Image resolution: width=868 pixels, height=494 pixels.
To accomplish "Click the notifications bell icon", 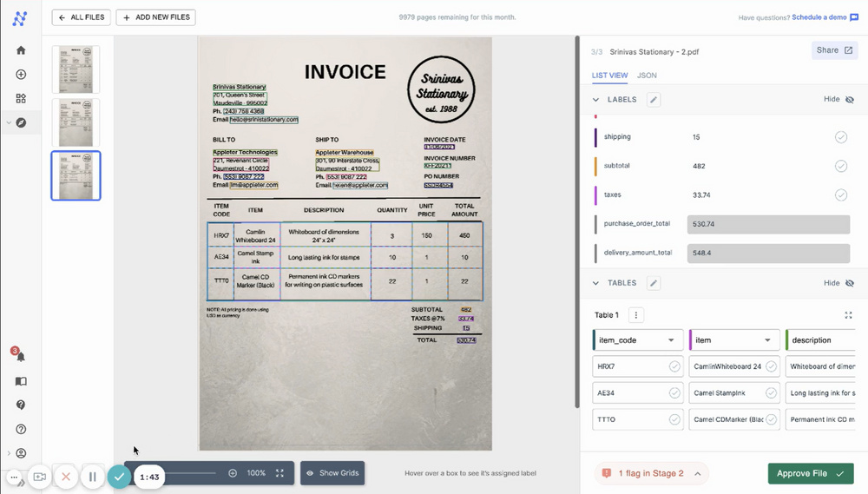I will [x=21, y=357].
